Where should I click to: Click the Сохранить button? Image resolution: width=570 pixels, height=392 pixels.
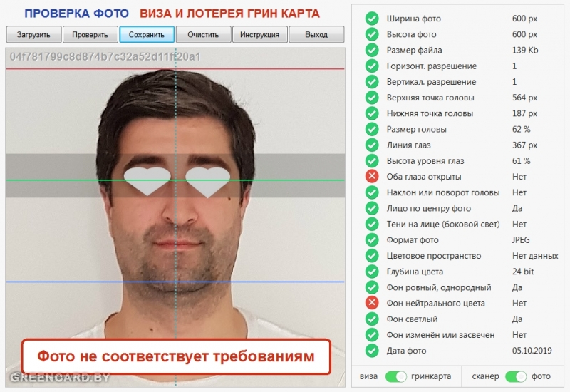[147, 34]
